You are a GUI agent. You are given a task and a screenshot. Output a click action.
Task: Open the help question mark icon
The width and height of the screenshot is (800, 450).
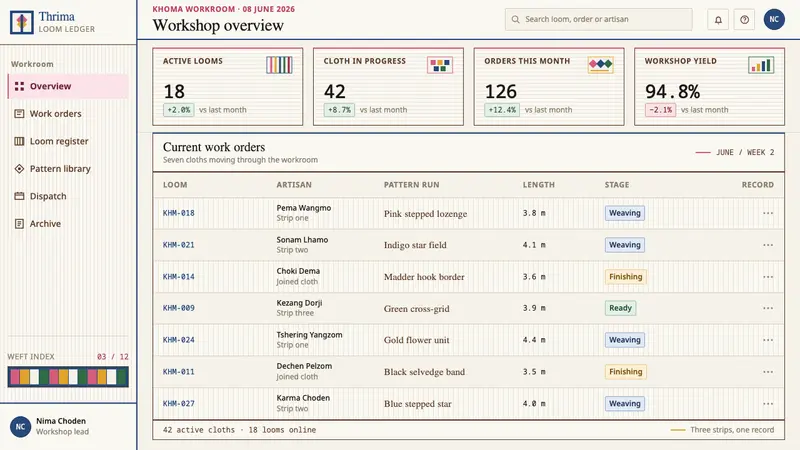[744, 19]
